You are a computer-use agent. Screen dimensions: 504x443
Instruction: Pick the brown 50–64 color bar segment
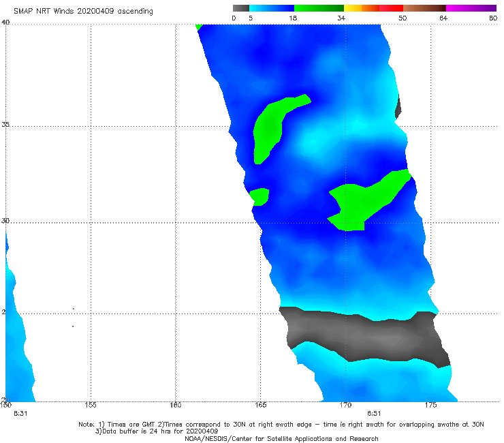[424, 8]
